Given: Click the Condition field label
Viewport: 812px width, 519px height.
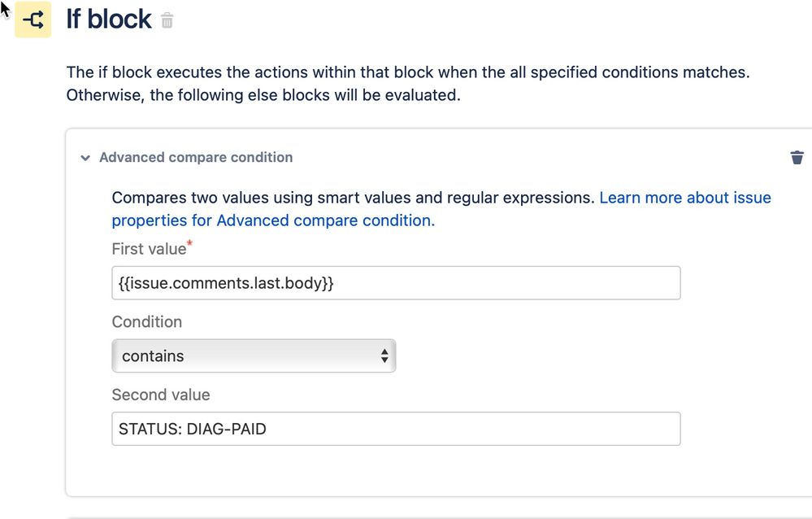Looking at the screenshot, I should [x=147, y=322].
